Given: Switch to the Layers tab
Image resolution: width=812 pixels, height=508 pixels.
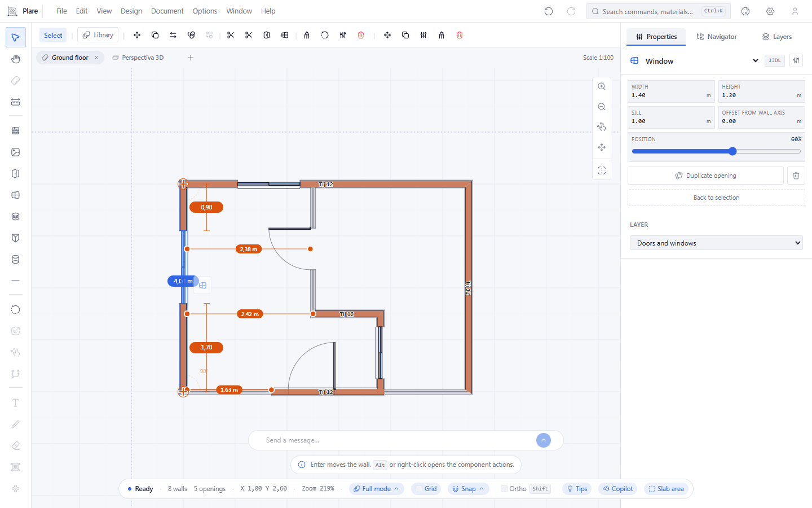Looking at the screenshot, I should tap(777, 37).
